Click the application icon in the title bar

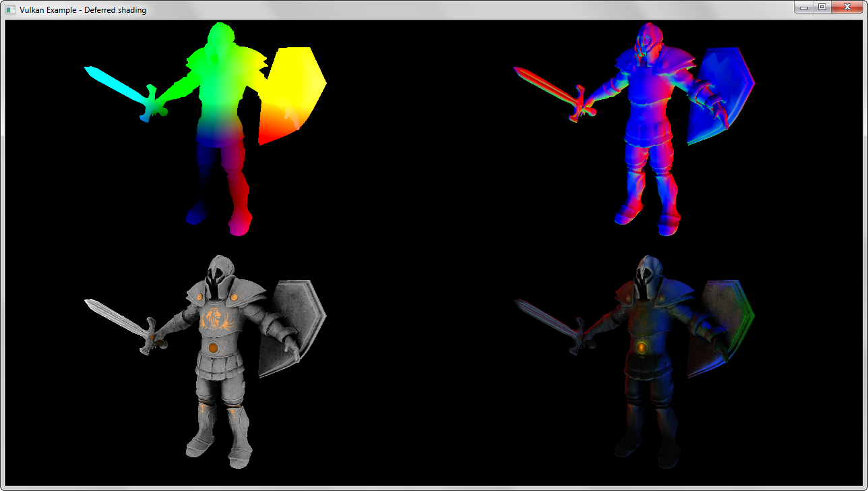(x=10, y=10)
